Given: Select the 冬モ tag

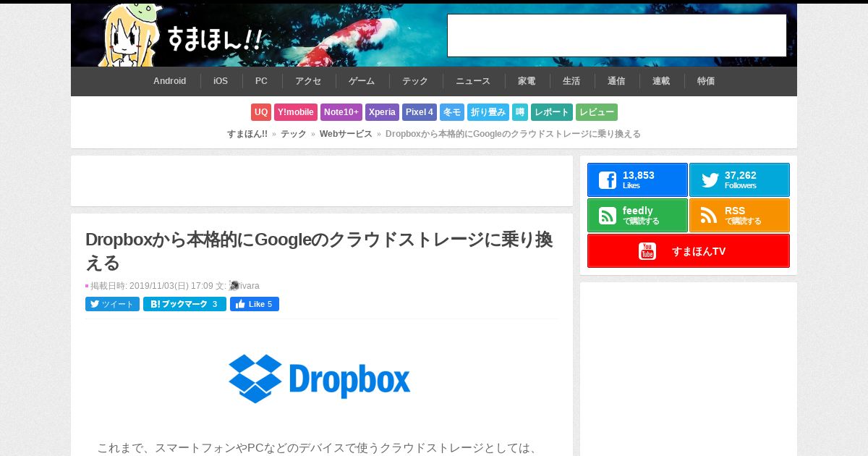Looking at the screenshot, I should click(452, 112).
